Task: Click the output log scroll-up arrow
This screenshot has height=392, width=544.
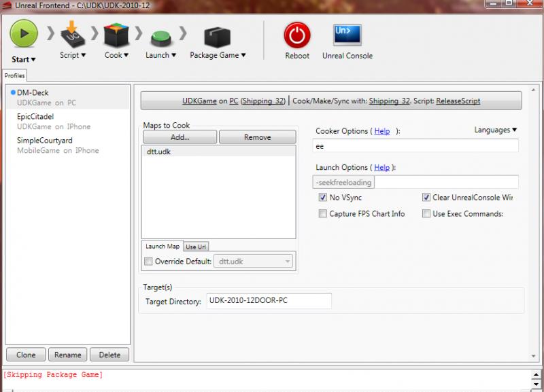Action: pos(536,374)
